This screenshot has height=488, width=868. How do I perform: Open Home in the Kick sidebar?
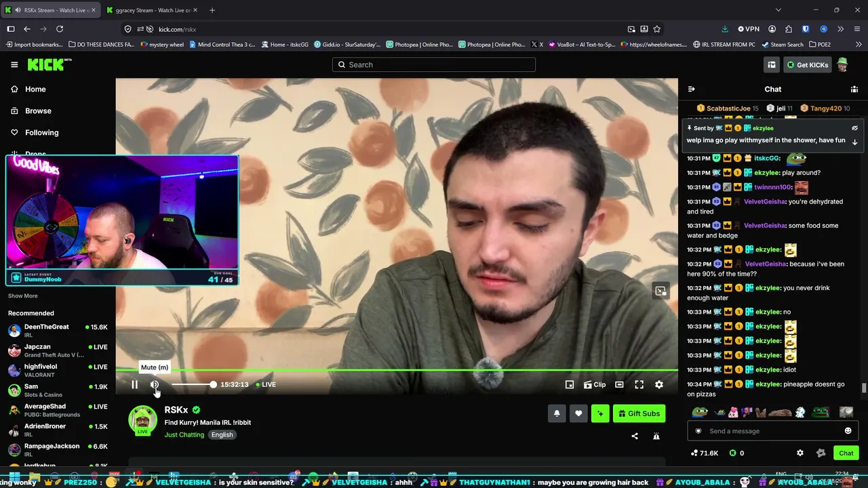click(x=35, y=89)
